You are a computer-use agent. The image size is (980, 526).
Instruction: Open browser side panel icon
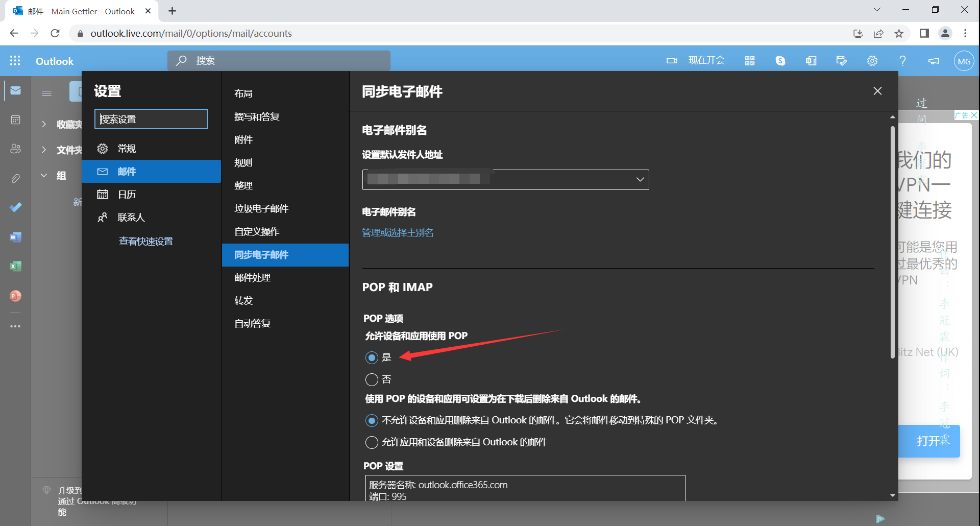pos(924,33)
